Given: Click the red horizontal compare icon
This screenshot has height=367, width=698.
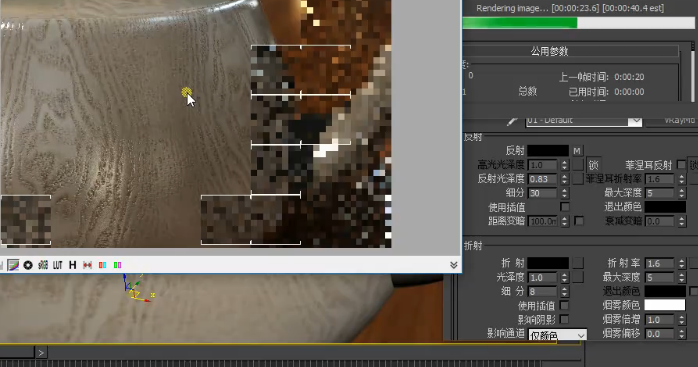Looking at the screenshot, I should [x=87, y=265].
